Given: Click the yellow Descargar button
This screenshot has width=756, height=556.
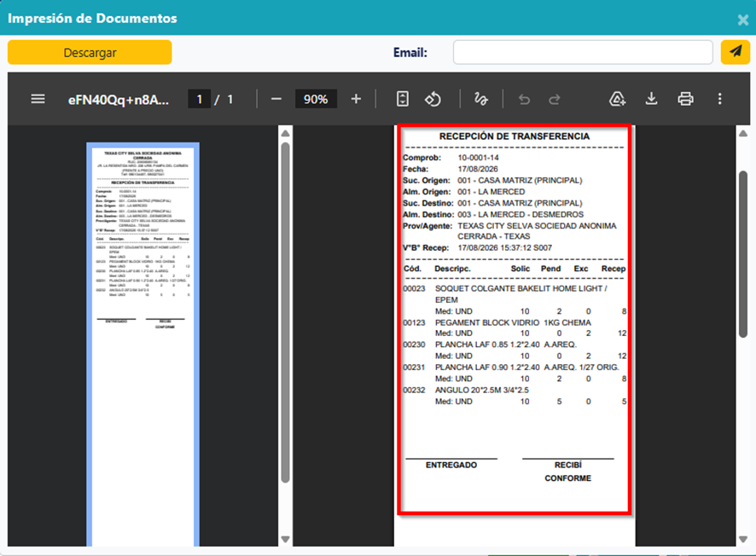Looking at the screenshot, I should coord(90,52).
